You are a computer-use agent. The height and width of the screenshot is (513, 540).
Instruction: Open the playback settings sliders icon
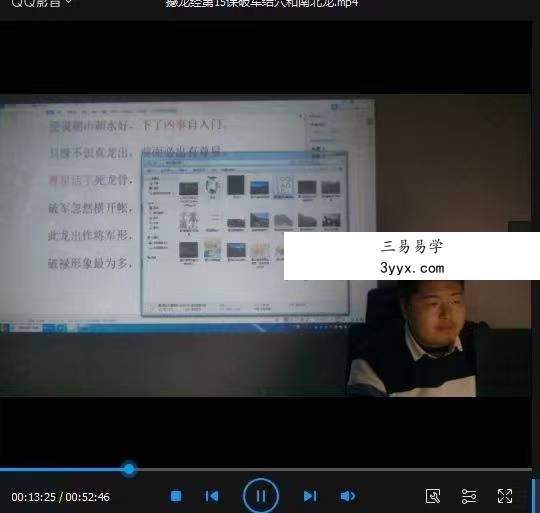click(x=469, y=496)
